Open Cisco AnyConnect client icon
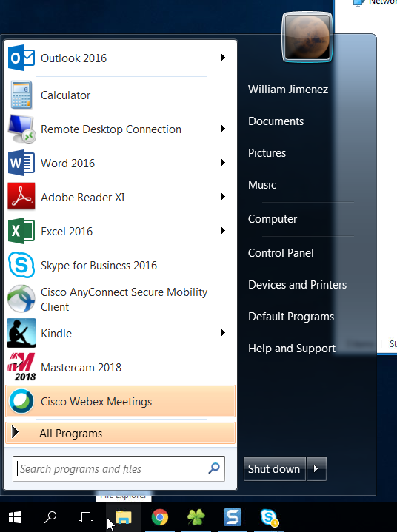 pos(21,299)
